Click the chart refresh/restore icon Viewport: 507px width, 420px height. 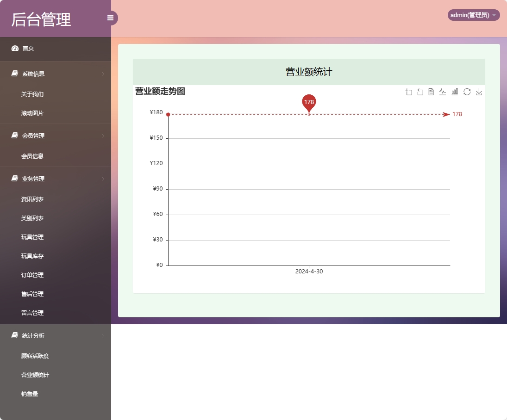tap(467, 92)
